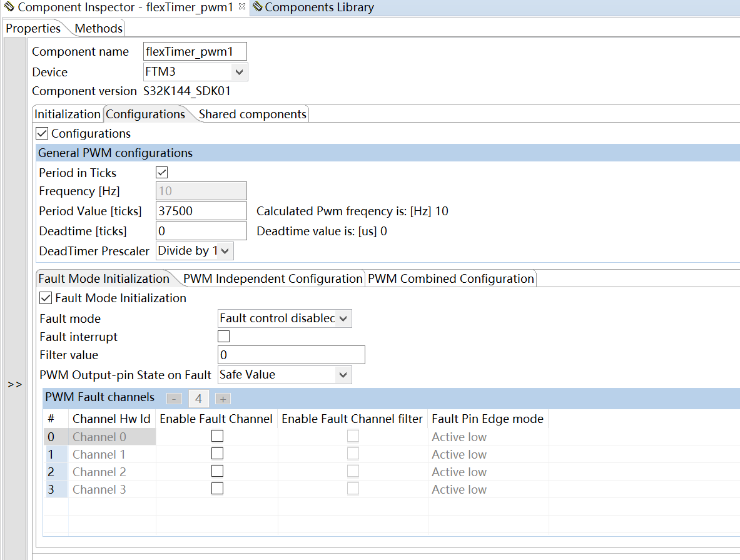This screenshot has height=560, width=740.
Task: Click the Enable Fault Channel column header
Action: [x=216, y=419]
